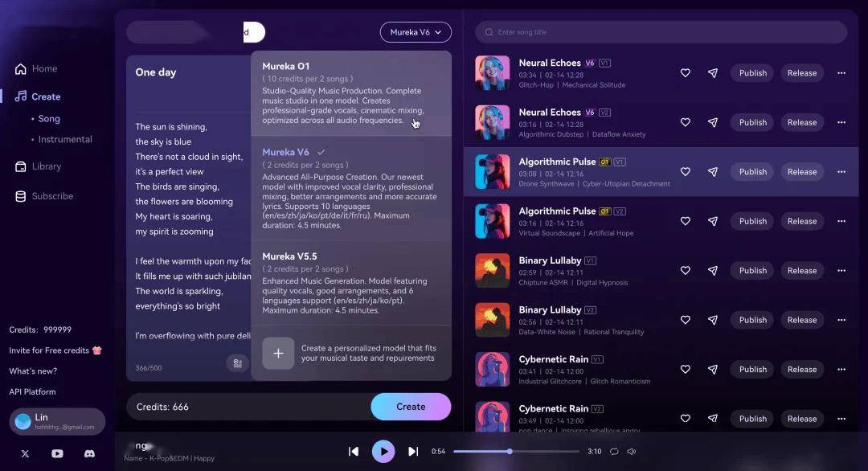Click the Home house icon

pyautogui.click(x=20, y=68)
